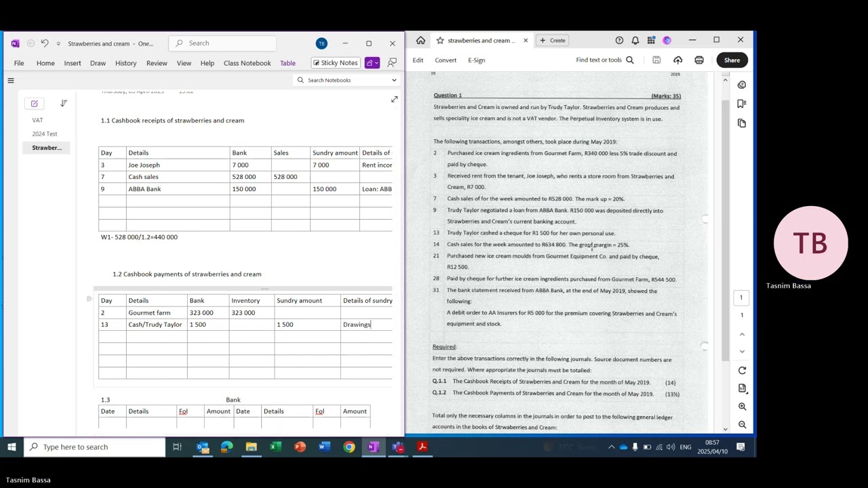Image resolution: width=868 pixels, height=488 pixels.
Task: Click the Create button in Acrobat
Action: [553, 41]
